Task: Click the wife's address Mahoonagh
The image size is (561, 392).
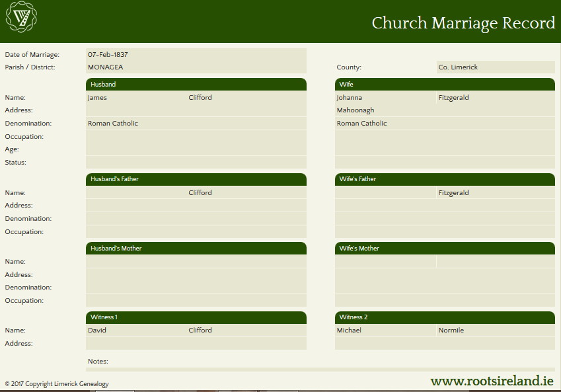Action: coord(355,110)
